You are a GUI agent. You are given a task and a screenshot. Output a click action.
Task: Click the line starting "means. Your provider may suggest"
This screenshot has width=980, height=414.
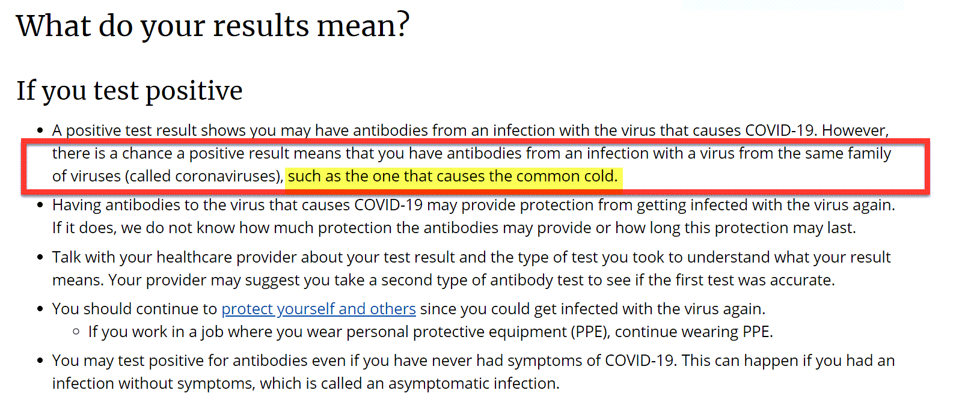[x=444, y=280]
